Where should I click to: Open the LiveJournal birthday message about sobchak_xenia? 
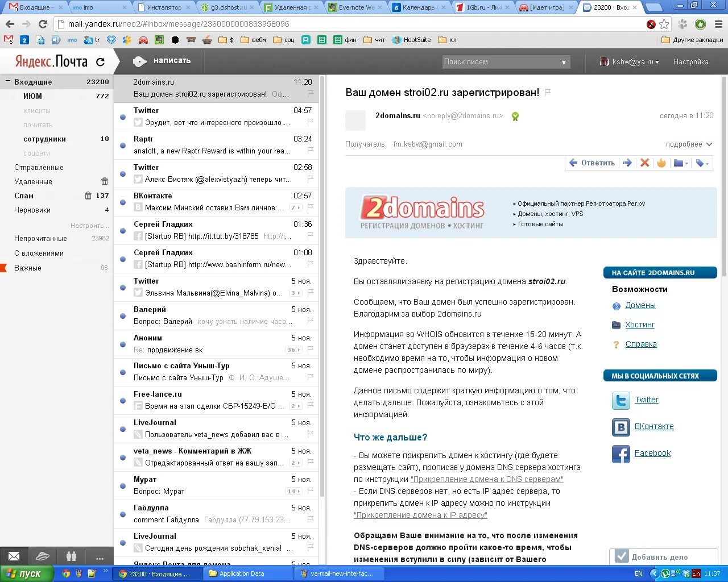click(216, 542)
